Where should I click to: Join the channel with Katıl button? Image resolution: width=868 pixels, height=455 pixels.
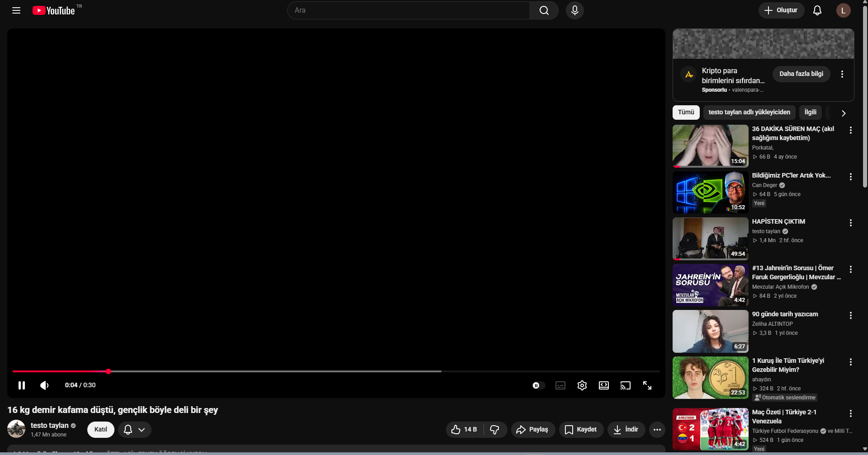101,430
